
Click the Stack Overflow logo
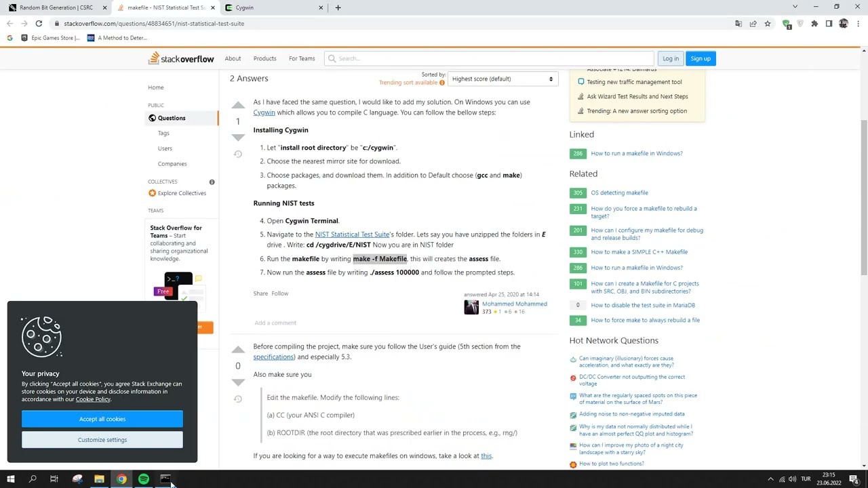click(x=181, y=58)
